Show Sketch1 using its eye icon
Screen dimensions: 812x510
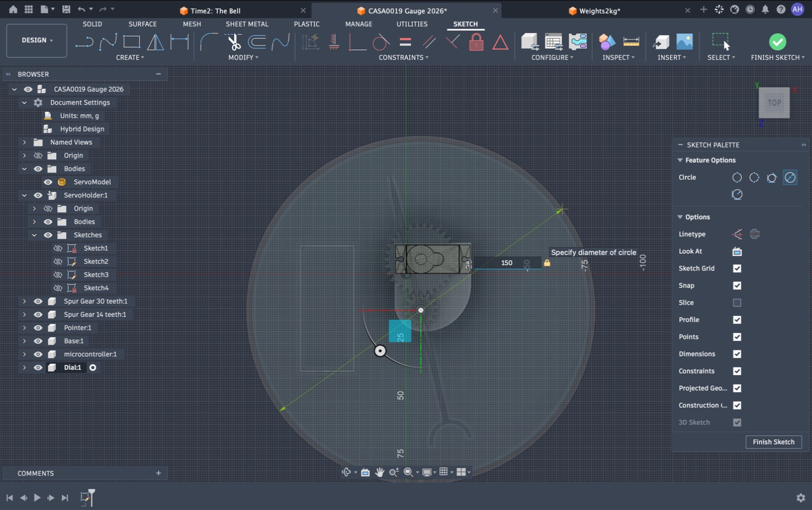(x=58, y=248)
